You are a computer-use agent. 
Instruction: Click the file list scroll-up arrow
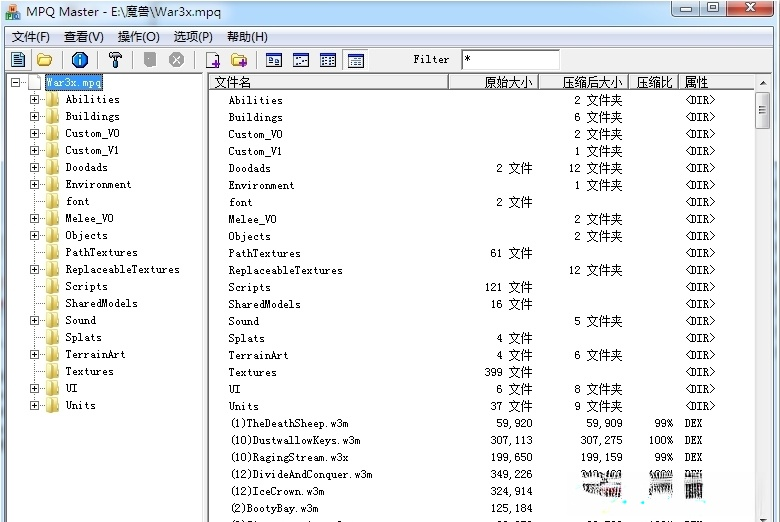762,83
